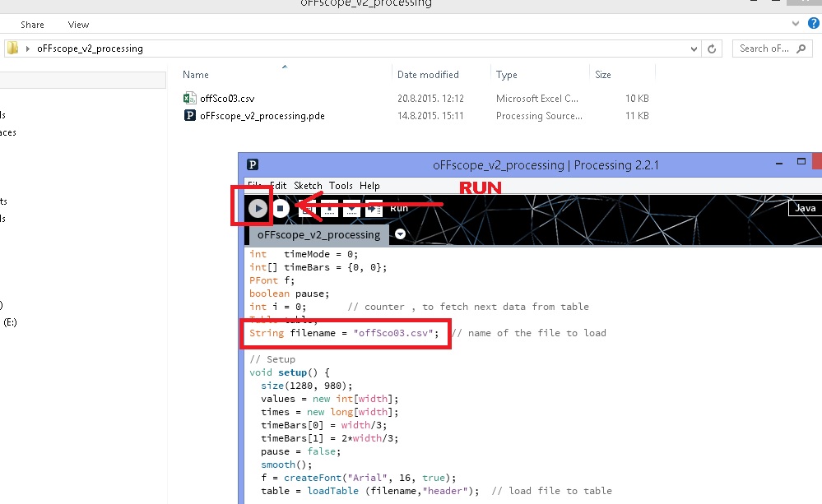Open the sketch tab arrow menu
Screen dimensions: 822x504
pyautogui.click(x=400, y=234)
